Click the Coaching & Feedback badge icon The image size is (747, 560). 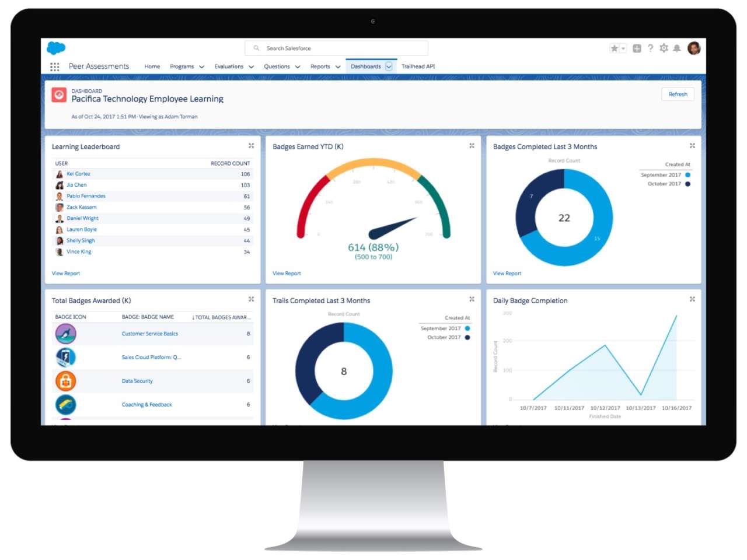click(66, 404)
